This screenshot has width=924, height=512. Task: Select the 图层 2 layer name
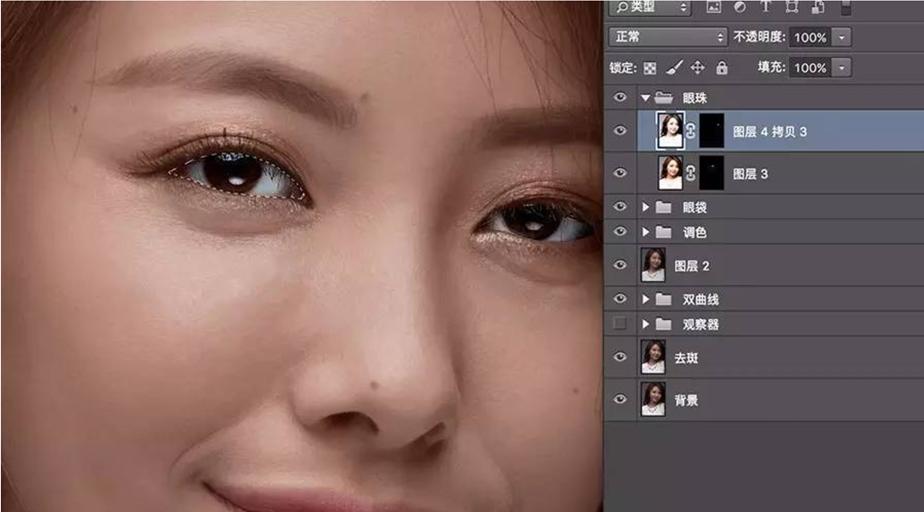coord(692,266)
